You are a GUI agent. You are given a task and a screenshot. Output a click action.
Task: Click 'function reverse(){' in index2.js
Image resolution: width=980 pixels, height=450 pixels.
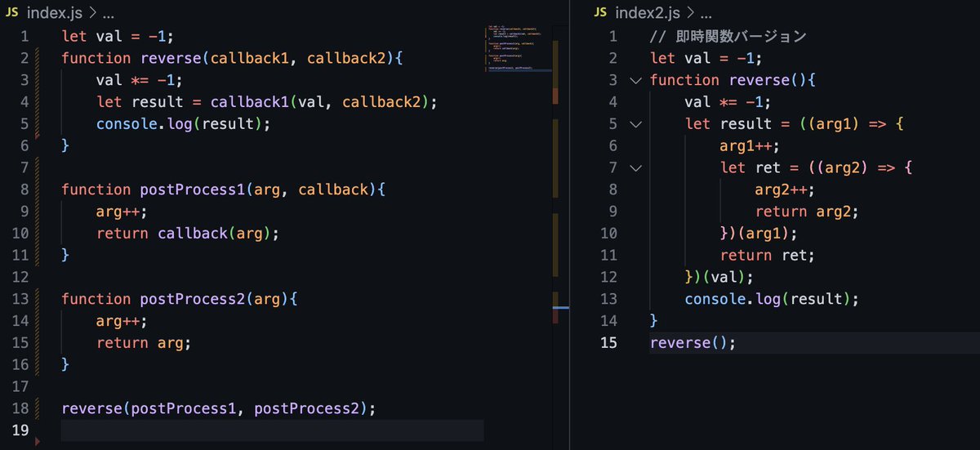733,80
